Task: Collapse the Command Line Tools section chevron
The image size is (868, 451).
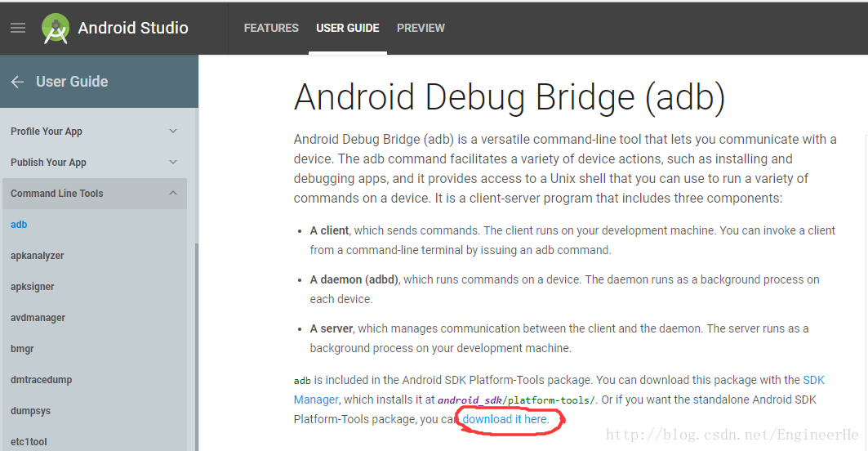Action: point(173,194)
